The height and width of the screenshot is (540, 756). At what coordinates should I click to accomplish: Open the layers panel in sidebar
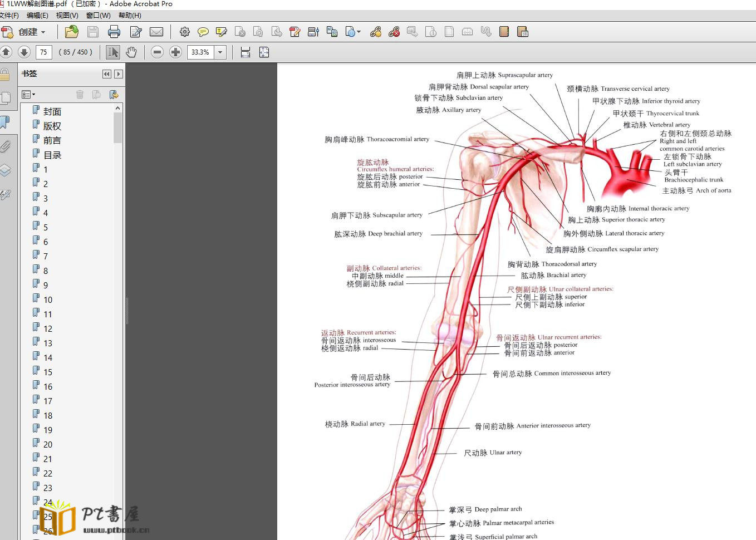click(6, 170)
